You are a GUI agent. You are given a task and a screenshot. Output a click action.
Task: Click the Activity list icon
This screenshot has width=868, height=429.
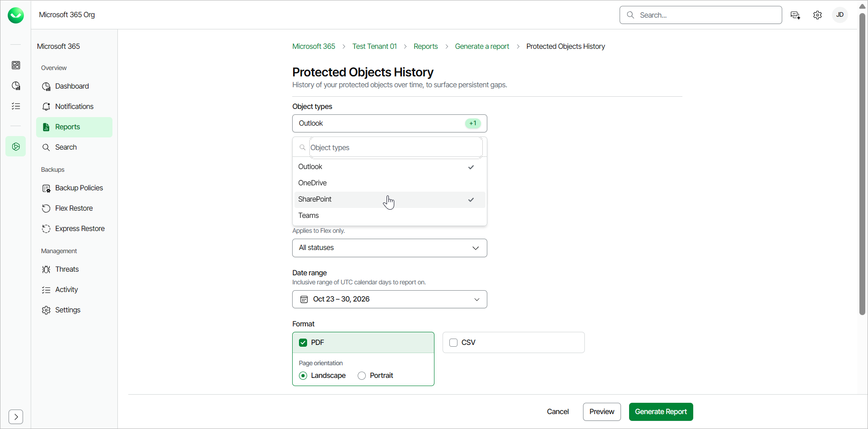pos(46,290)
